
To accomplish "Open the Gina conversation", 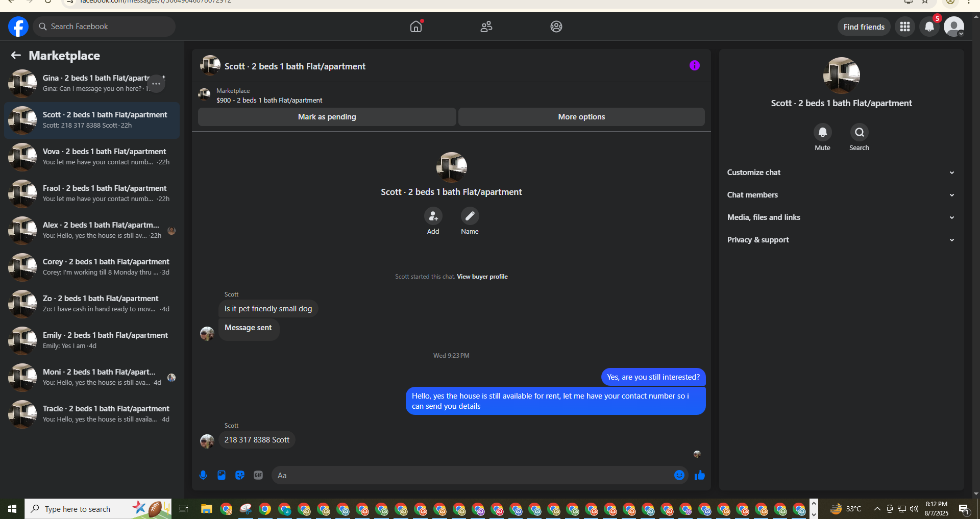I will click(x=92, y=83).
